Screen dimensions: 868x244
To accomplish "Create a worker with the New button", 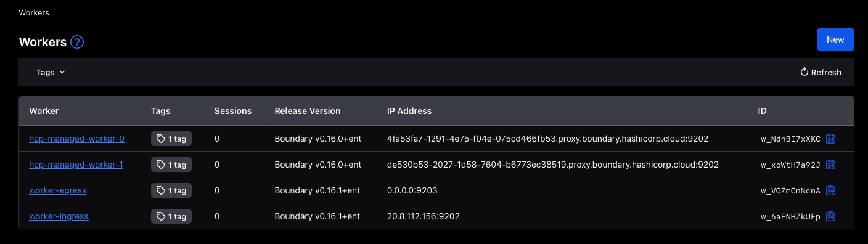I will pos(835,39).
